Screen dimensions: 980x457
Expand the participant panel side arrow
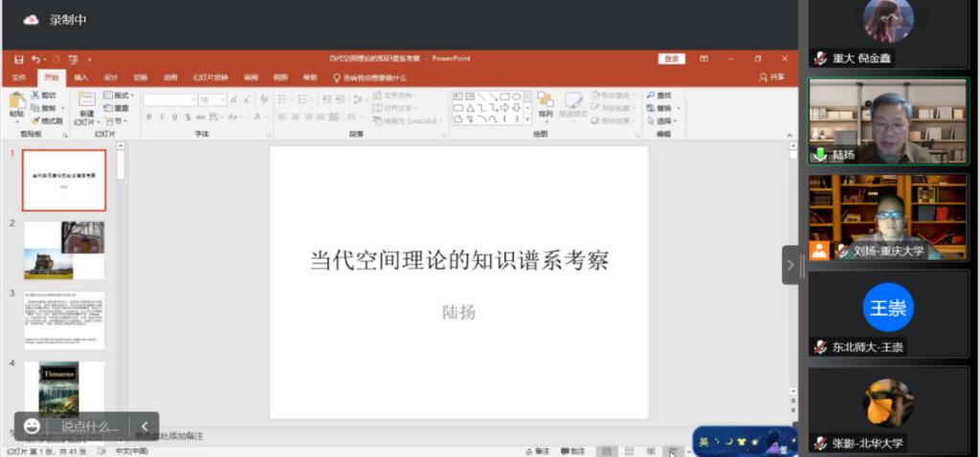(791, 265)
